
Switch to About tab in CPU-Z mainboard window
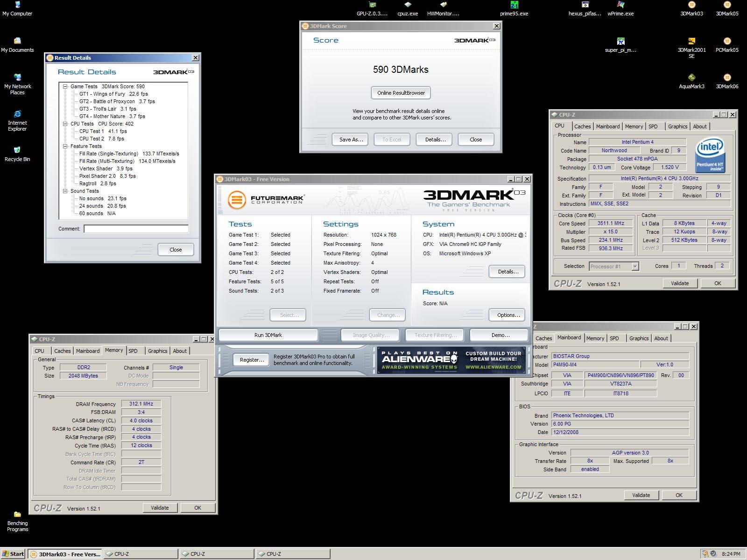(x=661, y=338)
